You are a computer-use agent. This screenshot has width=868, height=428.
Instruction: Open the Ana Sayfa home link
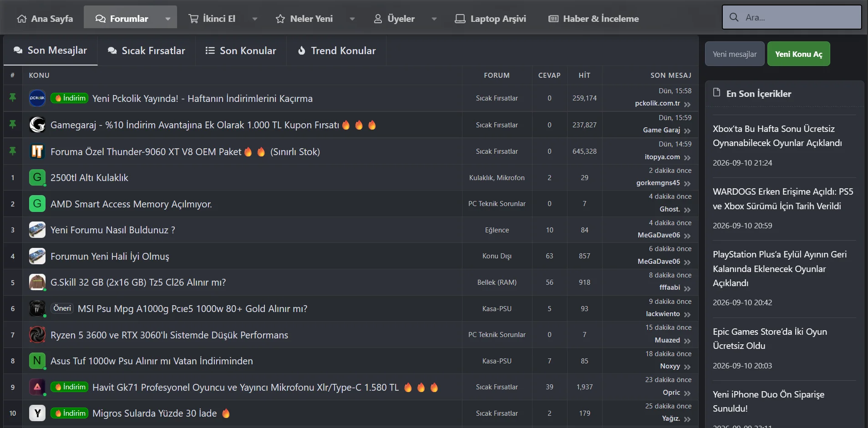point(45,19)
